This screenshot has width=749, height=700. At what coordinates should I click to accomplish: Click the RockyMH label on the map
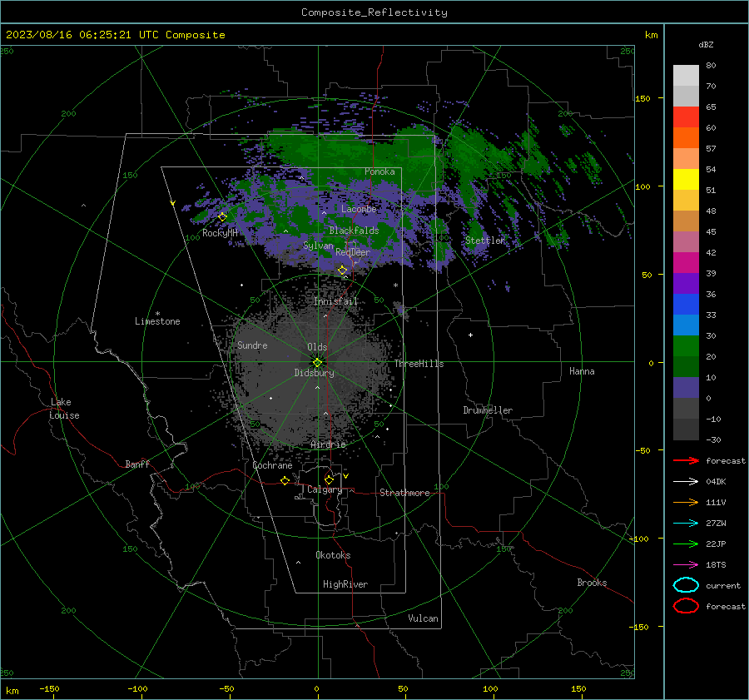point(220,233)
